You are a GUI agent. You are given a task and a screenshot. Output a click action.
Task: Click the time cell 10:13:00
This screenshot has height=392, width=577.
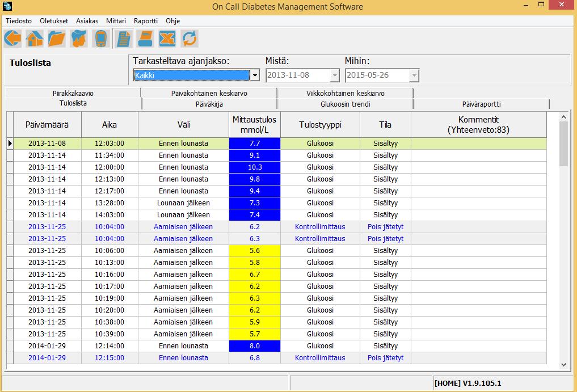point(109,263)
